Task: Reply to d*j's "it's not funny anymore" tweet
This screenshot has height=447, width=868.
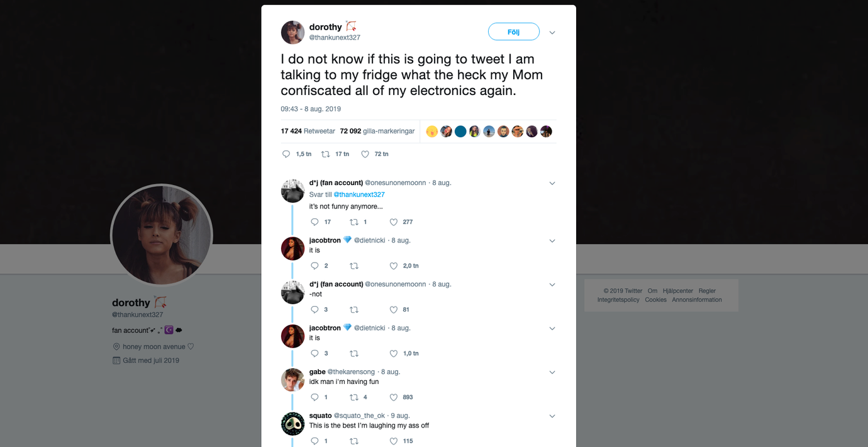Action: click(x=315, y=222)
